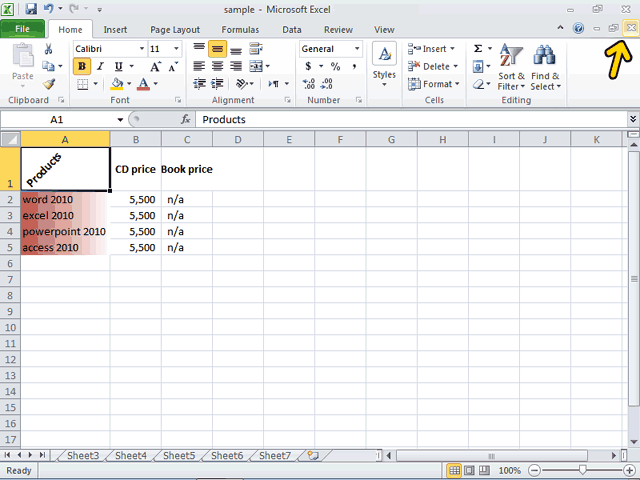Increase font size with Grow Font
This screenshot has height=480, width=640.
pos(155,67)
